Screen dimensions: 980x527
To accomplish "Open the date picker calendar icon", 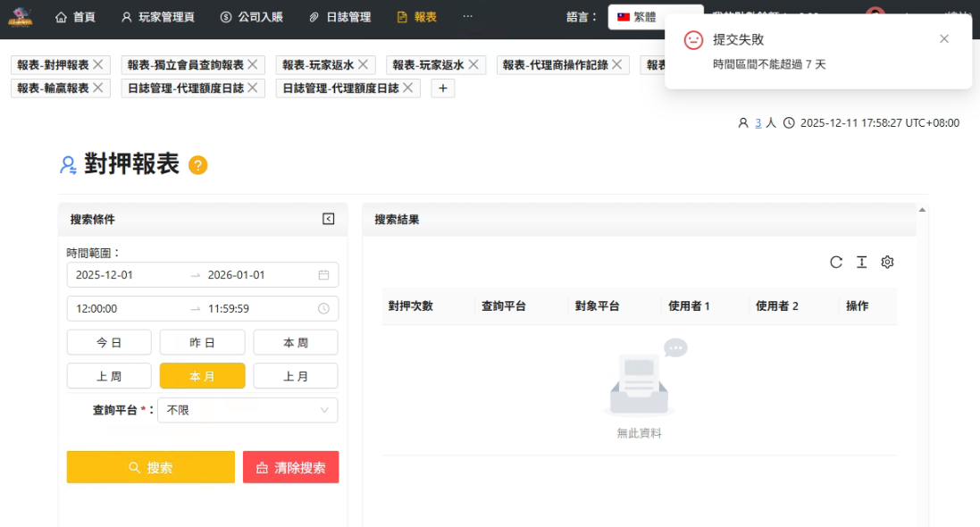I will click(323, 275).
